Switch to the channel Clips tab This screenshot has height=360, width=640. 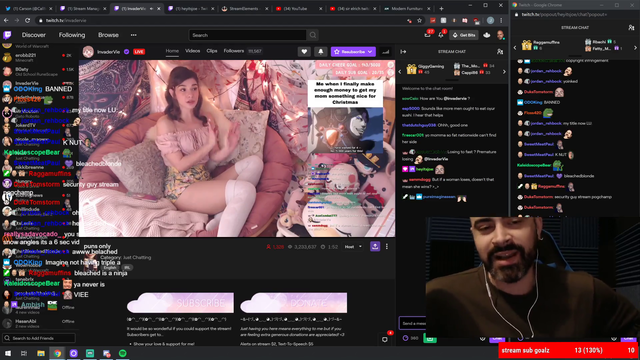(x=211, y=51)
